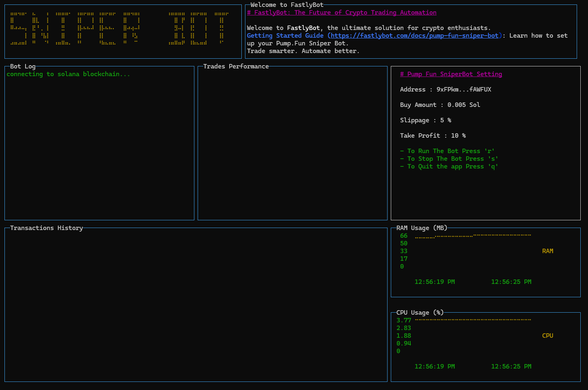Viewport: 588px width, 390px height.
Task: Click the '3.77' value on CPU axis
Action: 404,320
